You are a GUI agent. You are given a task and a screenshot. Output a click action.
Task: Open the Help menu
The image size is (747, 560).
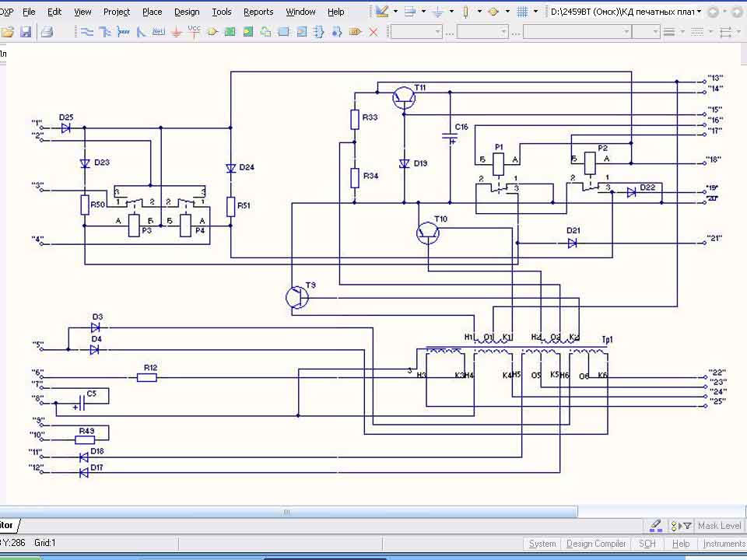pos(336,12)
